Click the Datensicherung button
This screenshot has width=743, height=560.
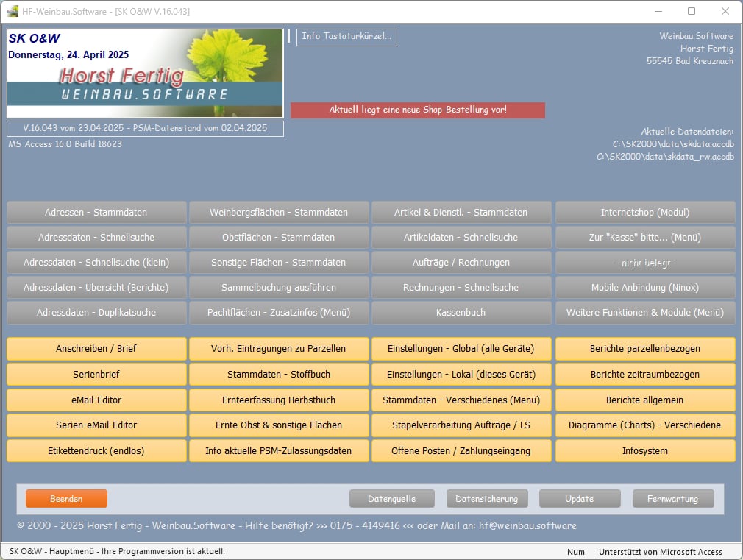click(x=486, y=499)
